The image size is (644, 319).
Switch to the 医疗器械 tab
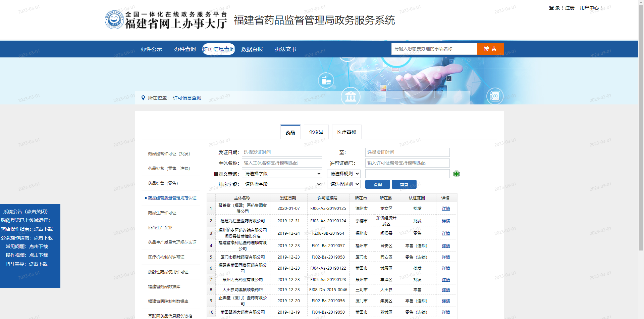click(x=346, y=132)
